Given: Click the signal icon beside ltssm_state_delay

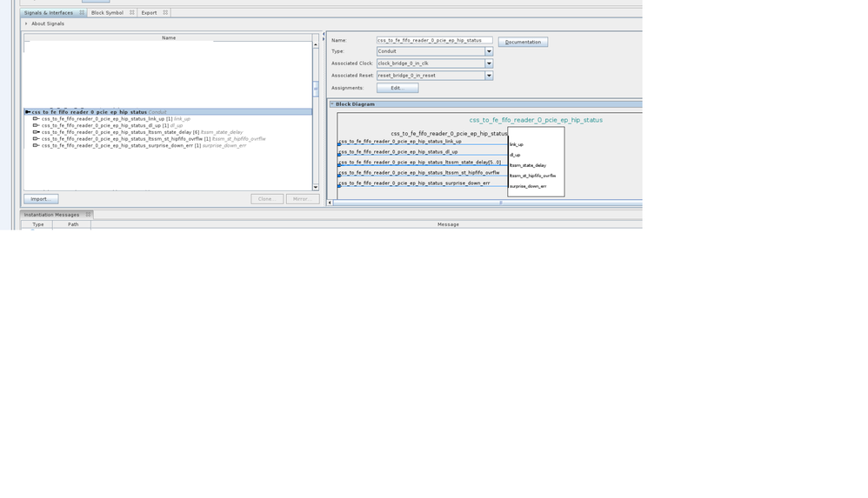Looking at the screenshot, I should [36, 132].
